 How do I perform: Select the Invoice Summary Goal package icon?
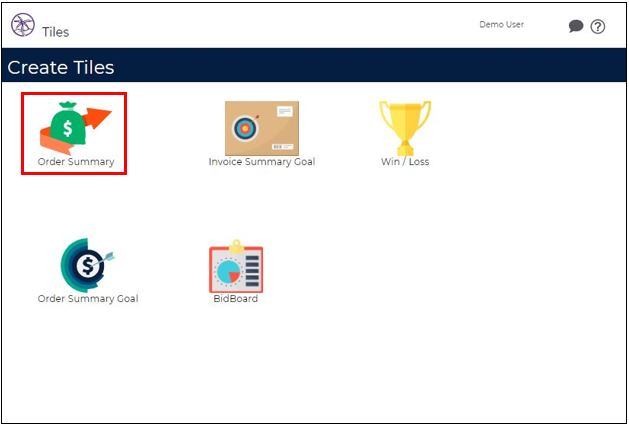(x=262, y=128)
